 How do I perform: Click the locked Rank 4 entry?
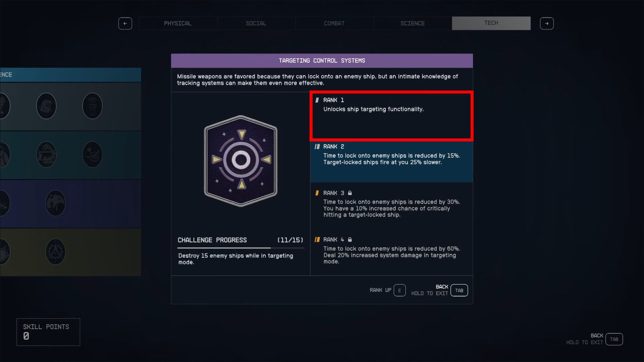(x=391, y=252)
